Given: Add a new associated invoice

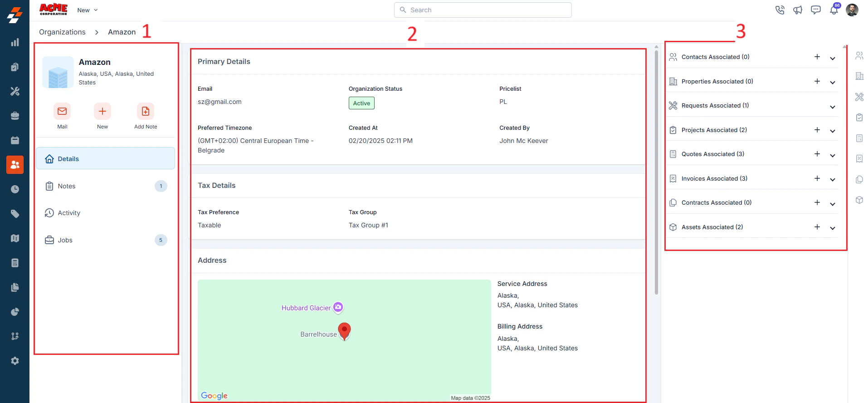Looking at the screenshot, I should 817,178.
